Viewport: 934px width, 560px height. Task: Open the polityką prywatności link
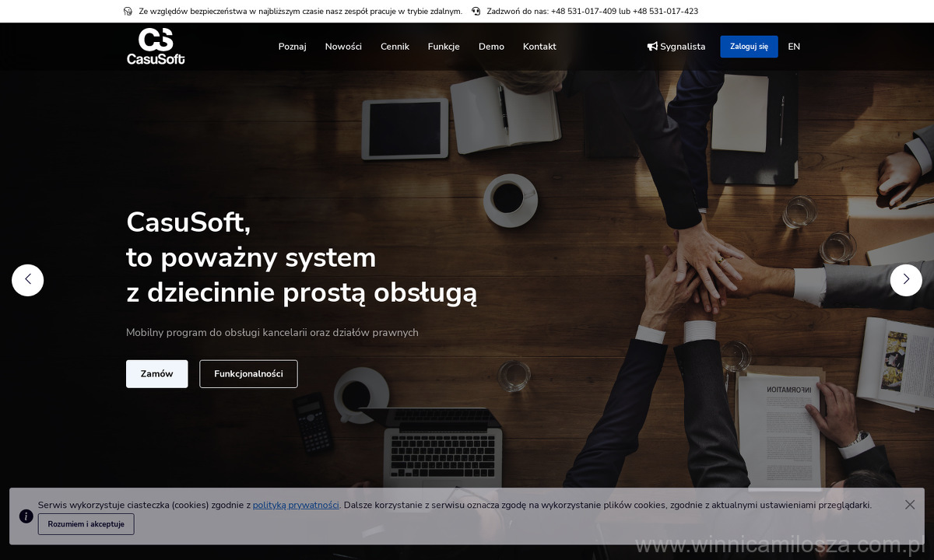[x=296, y=505]
